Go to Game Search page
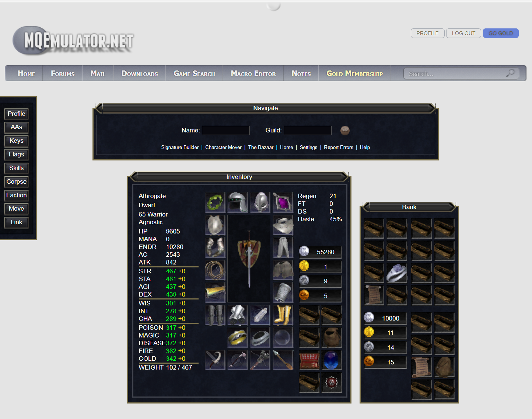This screenshot has width=532, height=419. pyautogui.click(x=194, y=73)
